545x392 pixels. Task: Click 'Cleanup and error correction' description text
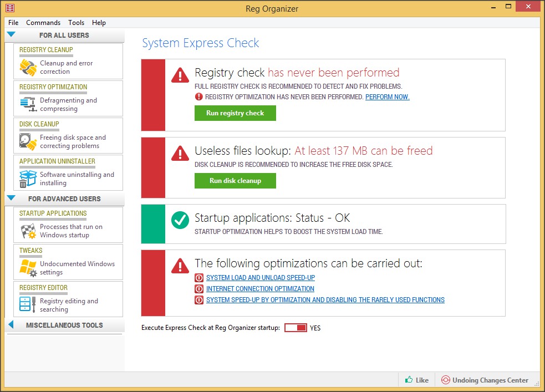coord(67,68)
